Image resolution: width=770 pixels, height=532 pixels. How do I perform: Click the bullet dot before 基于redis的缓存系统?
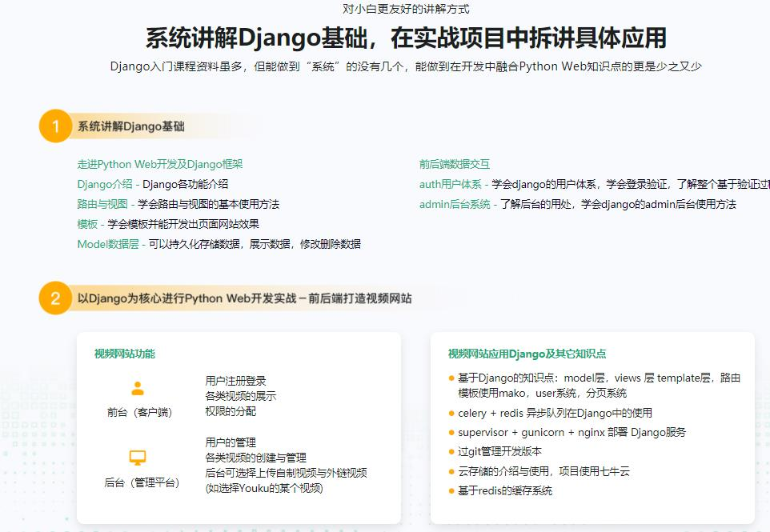(451, 491)
